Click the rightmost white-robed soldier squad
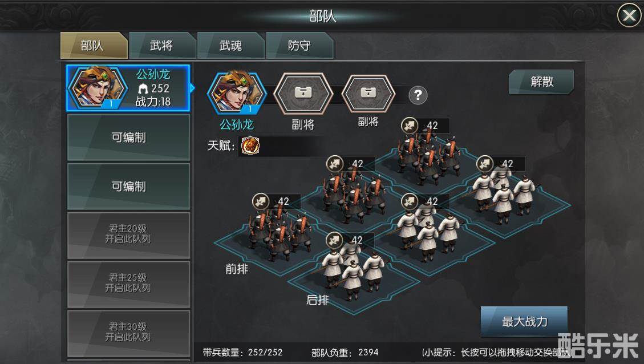The height and width of the screenshot is (364, 644). click(x=503, y=195)
